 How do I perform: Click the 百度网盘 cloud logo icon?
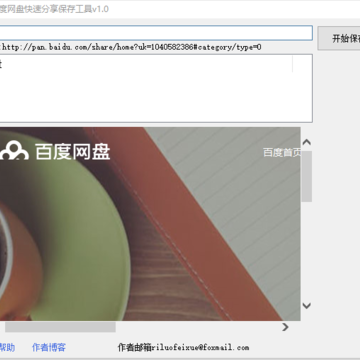click(14, 150)
